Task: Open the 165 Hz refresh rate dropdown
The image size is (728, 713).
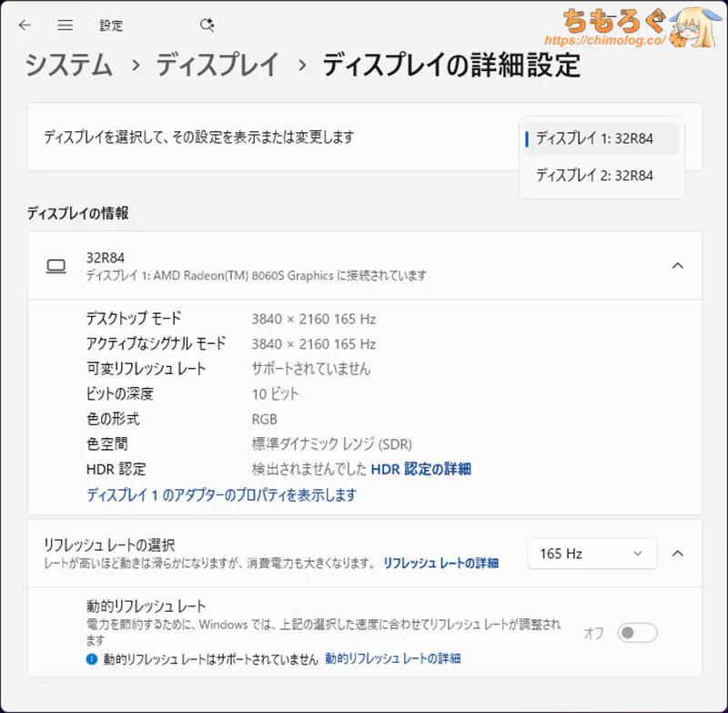Action: click(x=591, y=553)
